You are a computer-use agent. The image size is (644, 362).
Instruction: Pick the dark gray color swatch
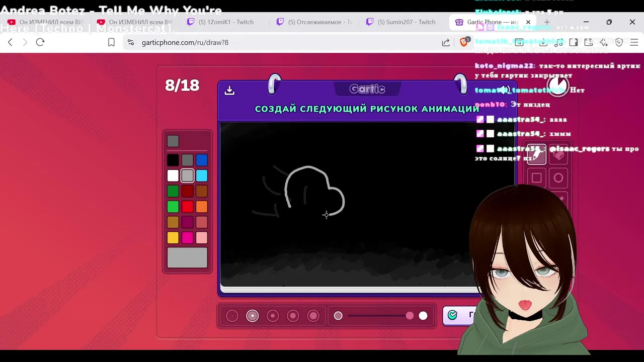point(188,160)
